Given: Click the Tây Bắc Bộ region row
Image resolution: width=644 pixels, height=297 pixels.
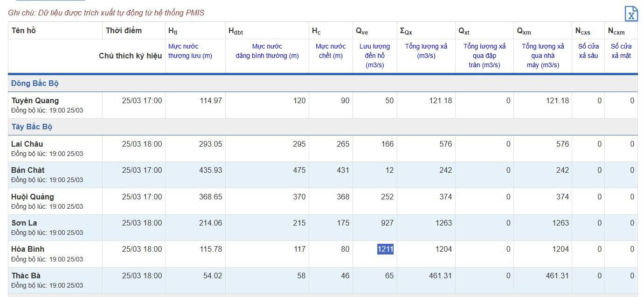Looking at the screenshot, I should (32, 127).
